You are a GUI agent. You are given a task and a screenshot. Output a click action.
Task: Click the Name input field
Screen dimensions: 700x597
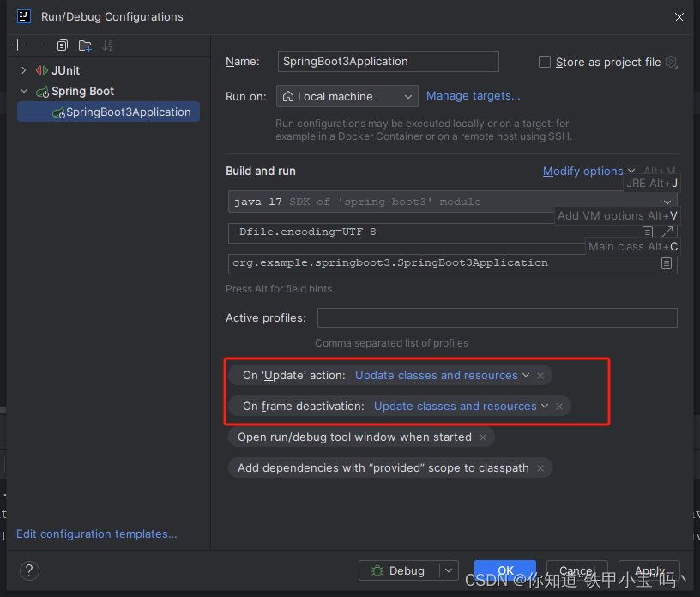388,62
